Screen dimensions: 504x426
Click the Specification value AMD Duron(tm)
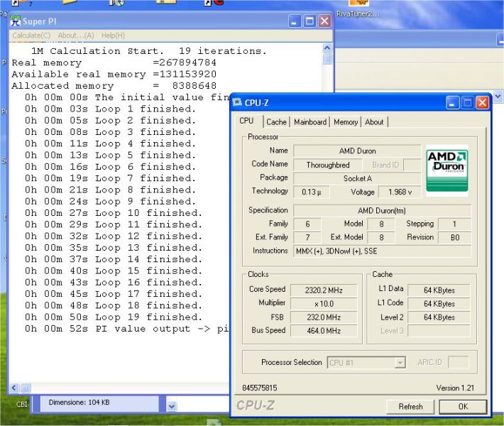click(382, 211)
